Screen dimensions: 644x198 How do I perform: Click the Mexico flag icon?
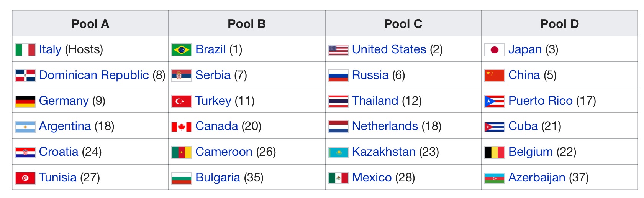338,178
